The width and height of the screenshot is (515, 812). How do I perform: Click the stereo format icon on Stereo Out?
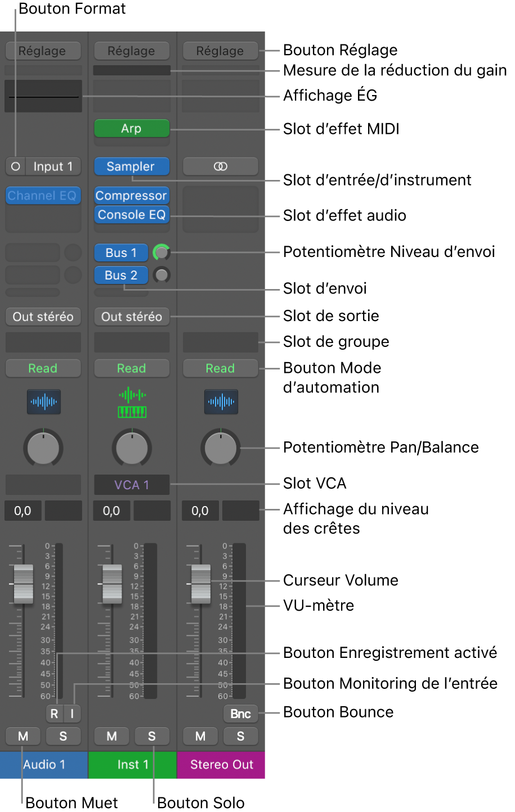tap(220, 166)
